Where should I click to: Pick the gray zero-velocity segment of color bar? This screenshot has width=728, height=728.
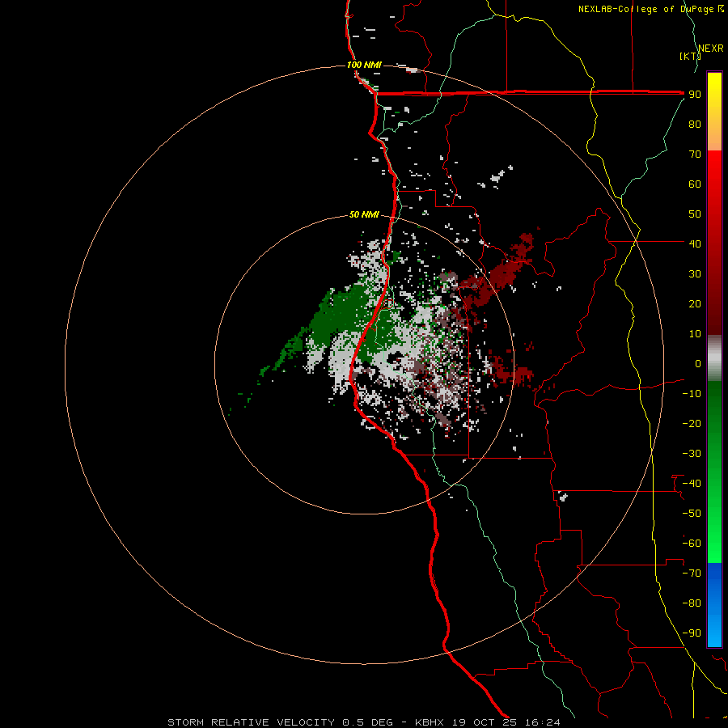[x=714, y=358]
